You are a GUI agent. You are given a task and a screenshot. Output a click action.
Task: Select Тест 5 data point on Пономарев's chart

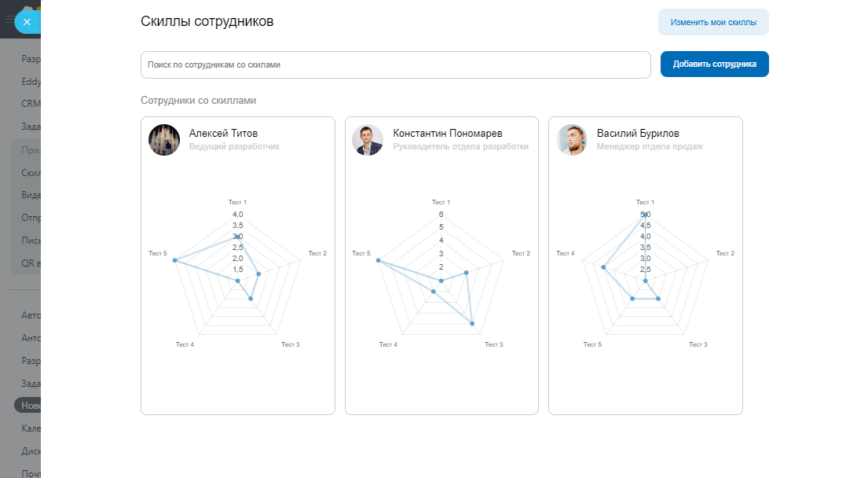pos(379,260)
